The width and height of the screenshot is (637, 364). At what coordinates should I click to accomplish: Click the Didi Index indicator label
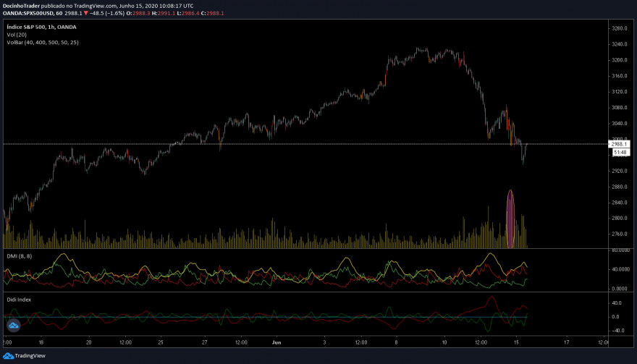click(19, 300)
